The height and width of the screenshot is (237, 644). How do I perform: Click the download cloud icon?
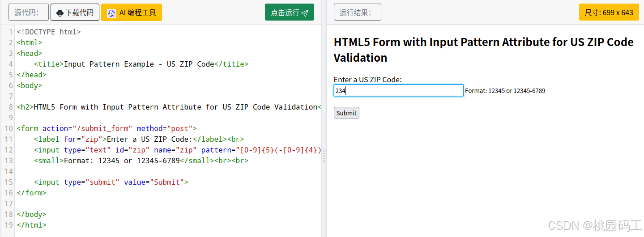[60, 13]
